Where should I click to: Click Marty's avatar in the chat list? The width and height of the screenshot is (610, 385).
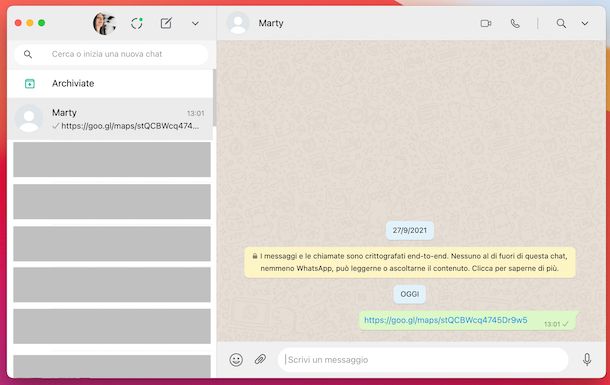[29, 119]
